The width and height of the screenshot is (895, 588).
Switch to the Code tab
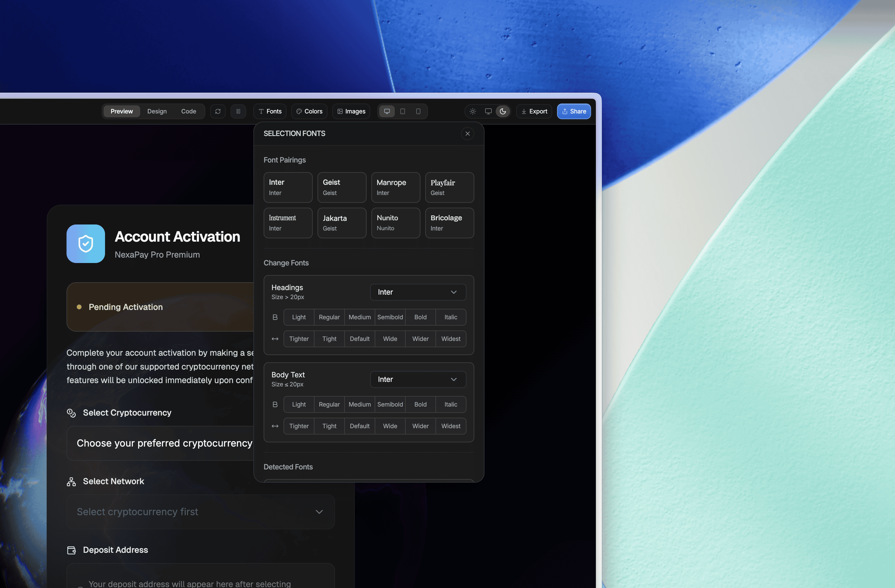coord(188,111)
